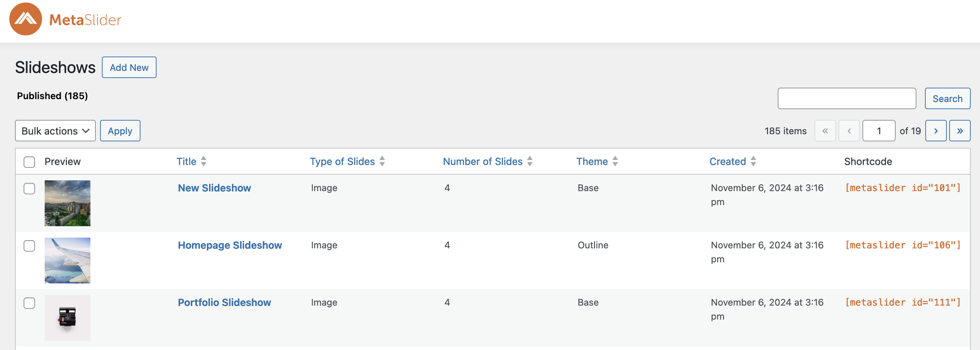The width and height of the screenshot is (980, 350).
Task: Click the Search button
Action: tap(947, 99)
